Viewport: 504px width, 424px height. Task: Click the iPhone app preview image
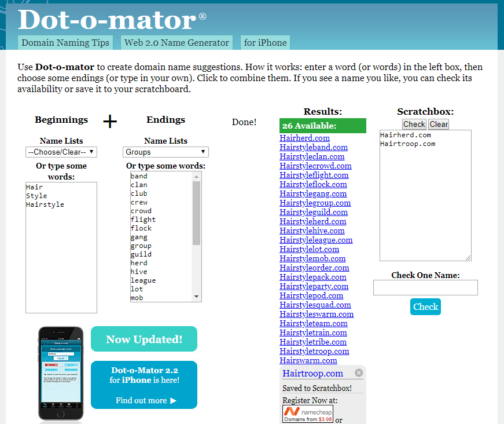61,374
